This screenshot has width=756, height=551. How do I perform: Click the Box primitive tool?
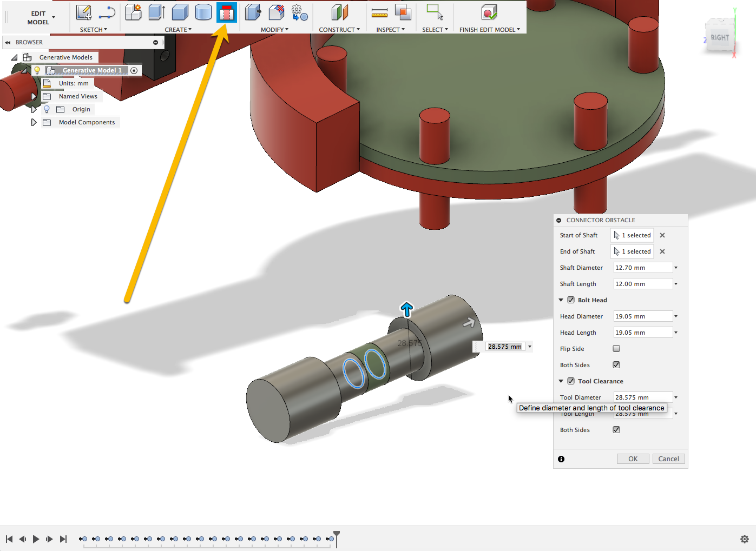tap(180, 12)
